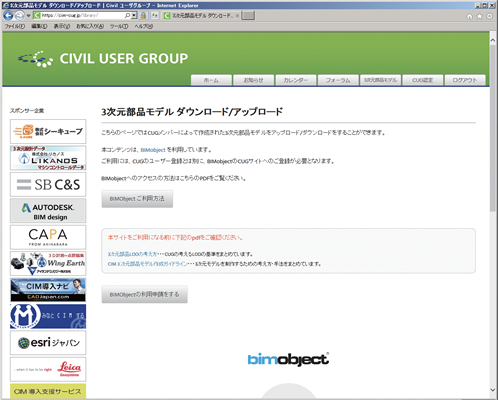Click the Civil User Group logo
Screen dimensions: 498x400
tap(103, 59)
